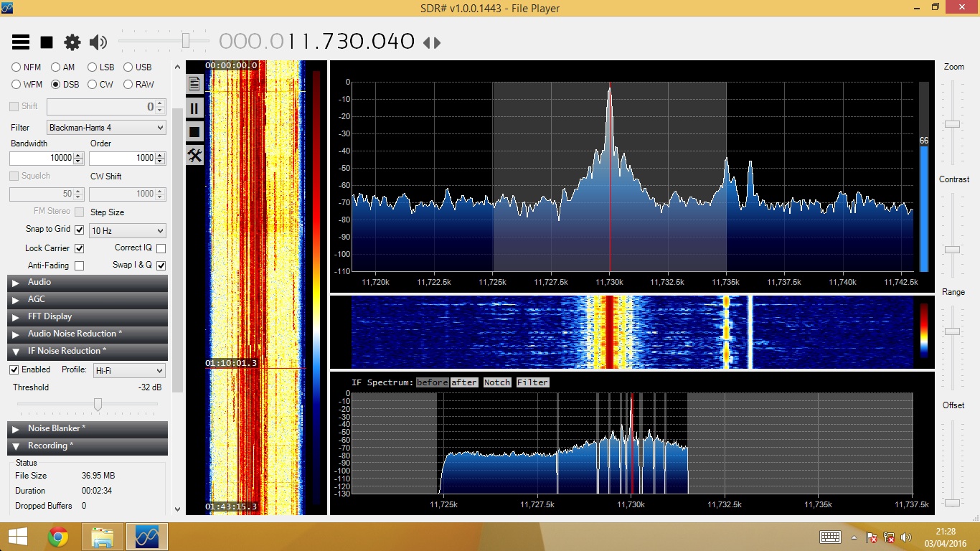This screenshot has height=551, width=980.
Task: Expand the Audio Noise Reduction panel
Action: point(88,334)
